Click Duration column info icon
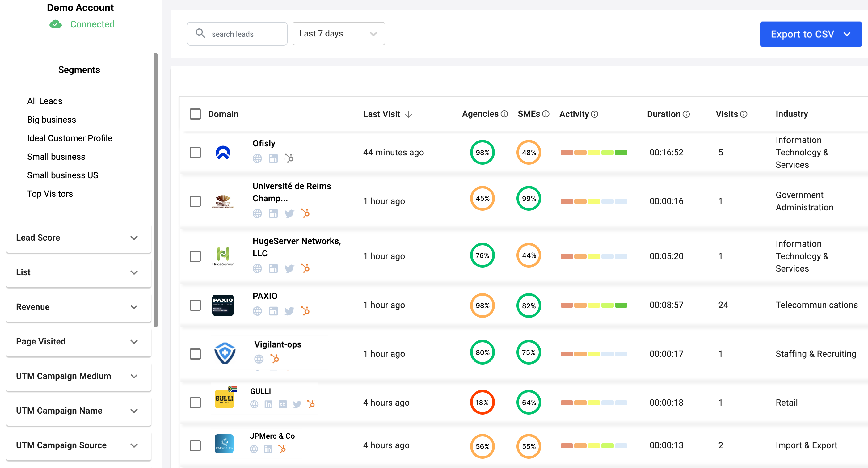The height and width of the screenshot is (468, 868). click(x=686, y=115)
